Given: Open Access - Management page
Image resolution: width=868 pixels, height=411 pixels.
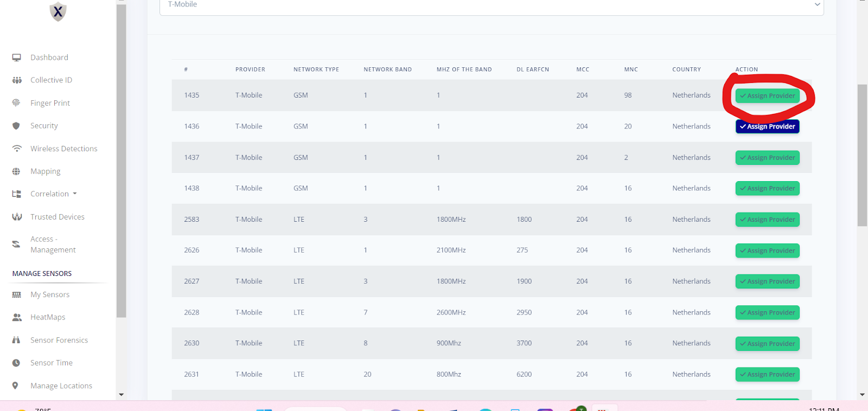Looking at the screenshot, I should click(53, 245).
